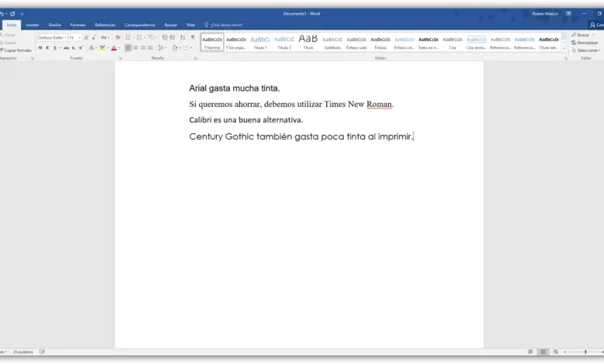Screen dimensions: 604x364
Task: Open the Correspondencia tab
Action: (x=140, y=25)
